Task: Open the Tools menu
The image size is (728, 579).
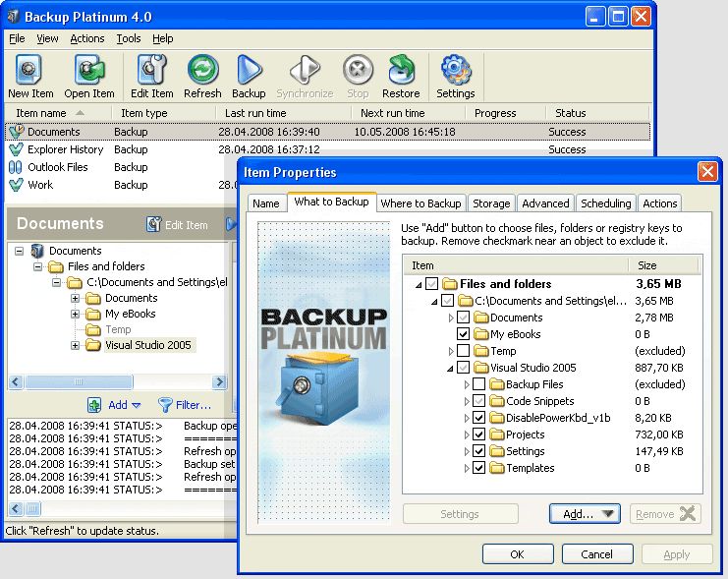Action: [128, 38]
